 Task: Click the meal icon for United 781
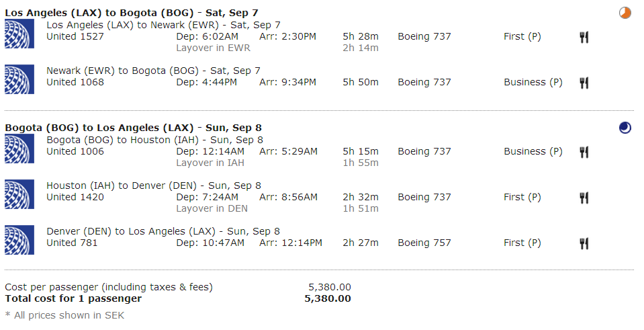(x=584, y=243)
